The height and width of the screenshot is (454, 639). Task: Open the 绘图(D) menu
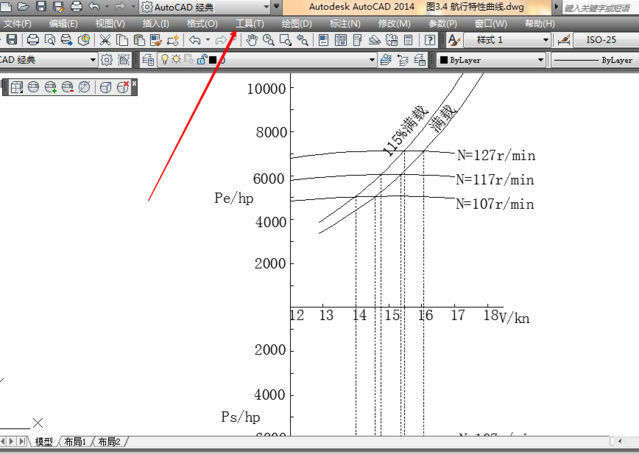coord(296,23)
